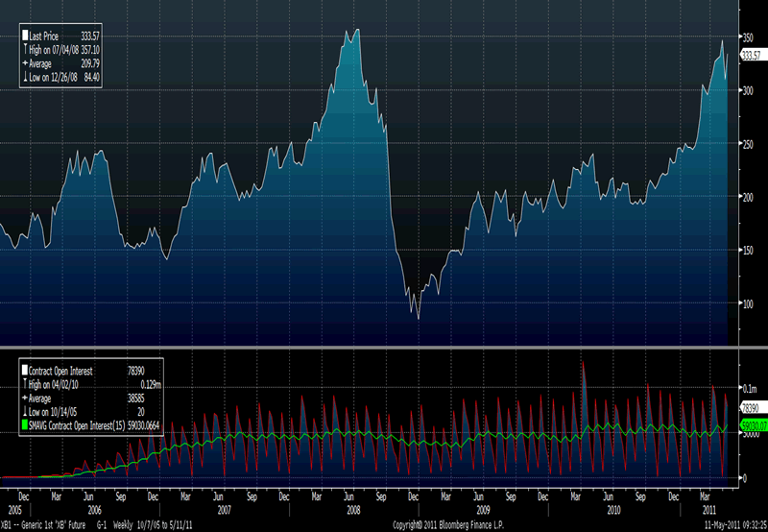The height and width of the screenshot is (532, 768).
Task: Select the 84.40 low value in legend
Action: click(91, 78)
